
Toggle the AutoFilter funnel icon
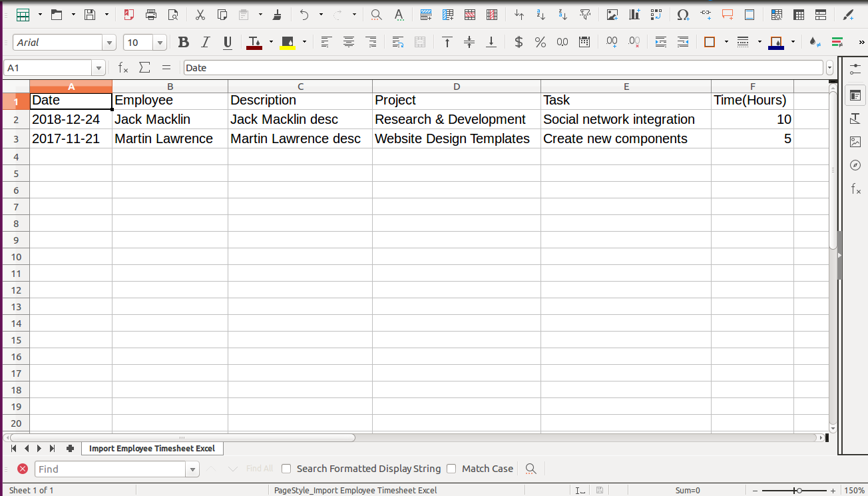click(585, 15)
